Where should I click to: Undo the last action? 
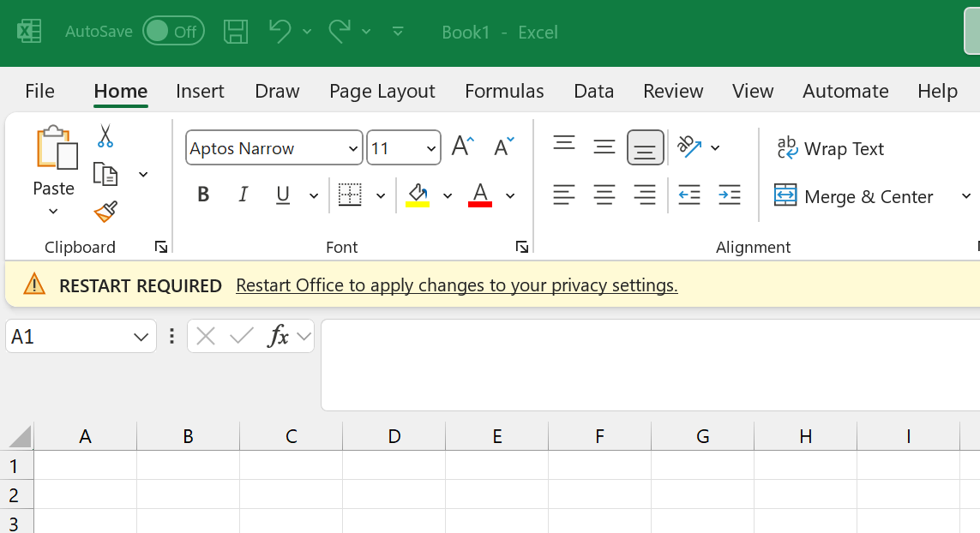coord(280,31)
